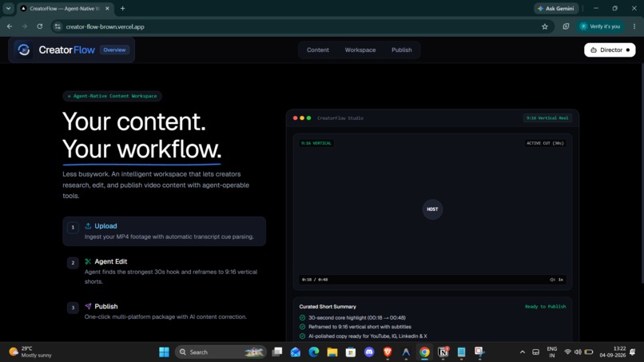Go to the Content nav tab
This screenshot has width=644, height=362.
click(317, 50)
